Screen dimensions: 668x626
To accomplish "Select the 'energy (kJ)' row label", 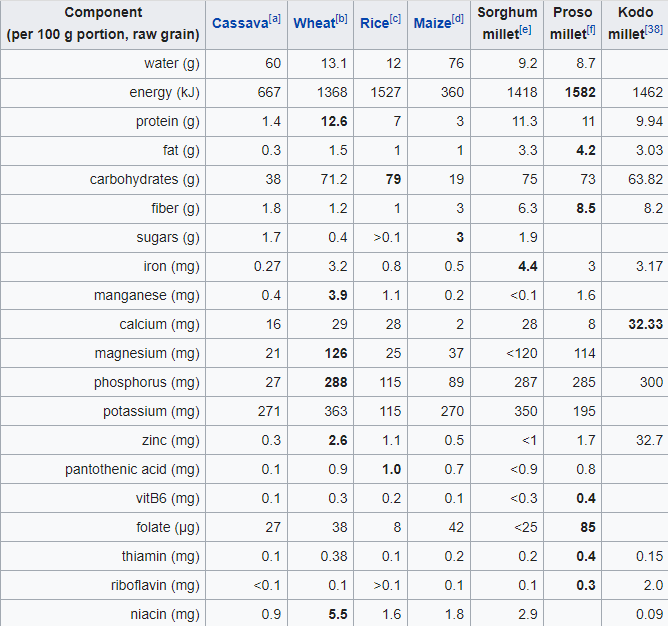I will click(164, 92).
